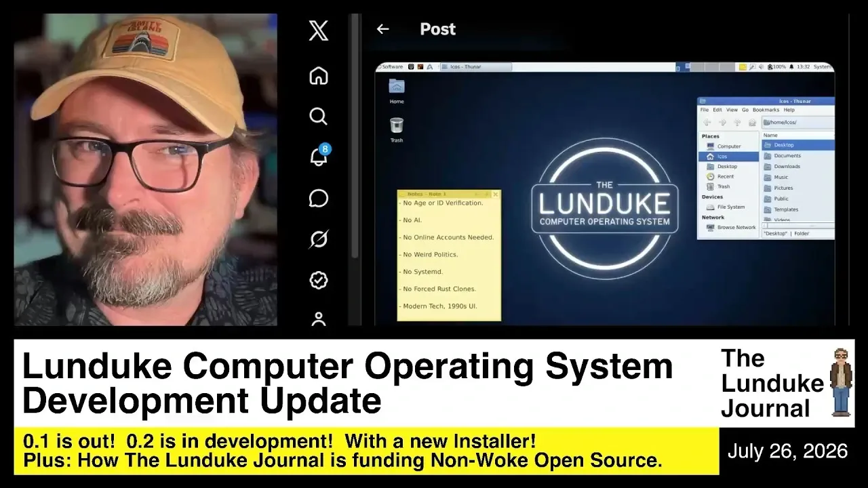Open X search magnifier icon
868x488 pixels.
[x=319, y=116]
